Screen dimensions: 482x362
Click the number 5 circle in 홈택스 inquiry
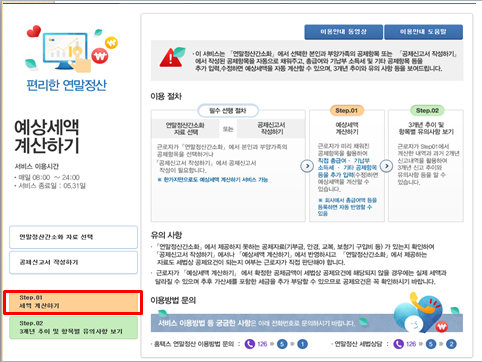click(282, 344)
